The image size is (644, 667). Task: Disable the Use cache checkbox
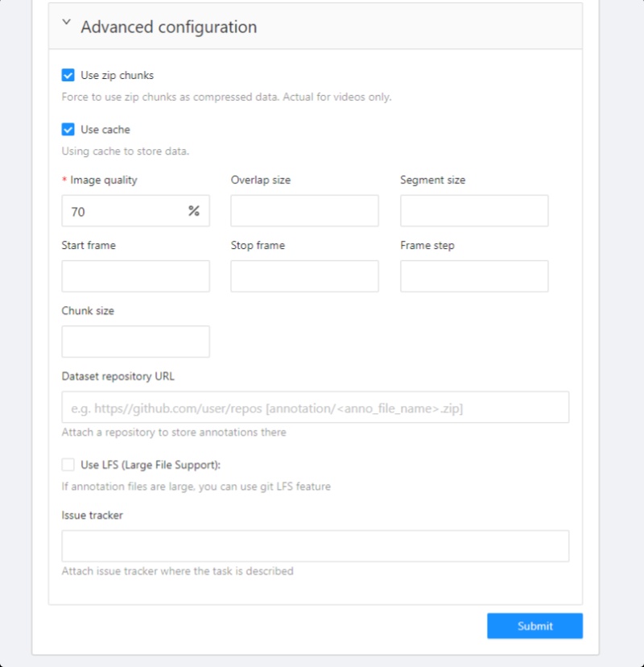coord(68,130)
